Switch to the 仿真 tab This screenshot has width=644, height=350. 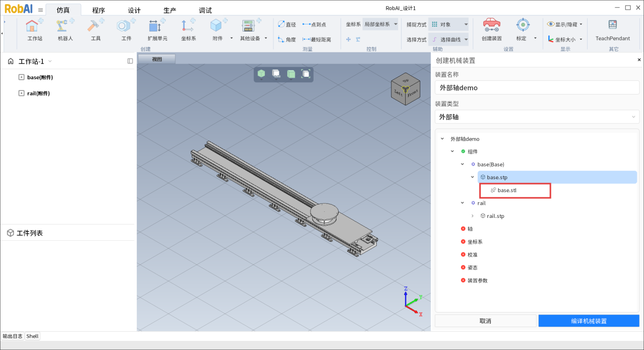coord(64,10)
